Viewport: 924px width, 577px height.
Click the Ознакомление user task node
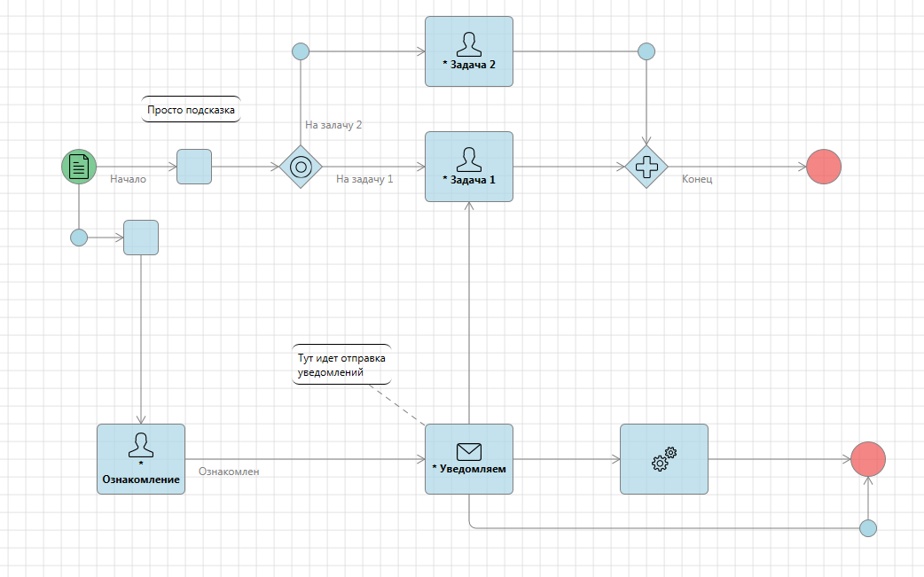point(141,459)
